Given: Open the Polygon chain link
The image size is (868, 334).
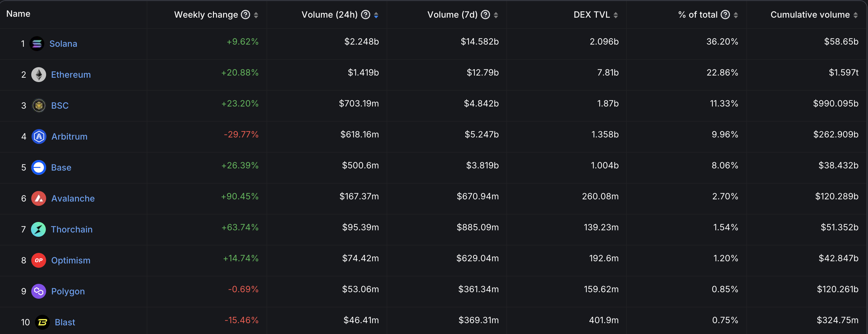Looking at the screenshot, I should coord(68,292).
